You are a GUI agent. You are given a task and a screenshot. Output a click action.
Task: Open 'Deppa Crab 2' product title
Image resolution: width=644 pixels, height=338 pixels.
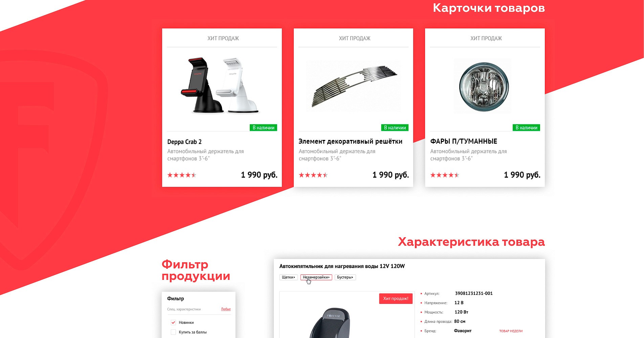click(x=184, y=142)
